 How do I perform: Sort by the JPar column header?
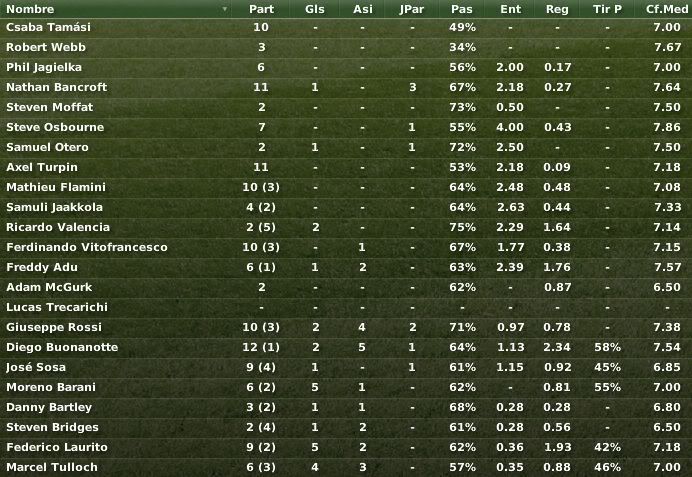412,9
